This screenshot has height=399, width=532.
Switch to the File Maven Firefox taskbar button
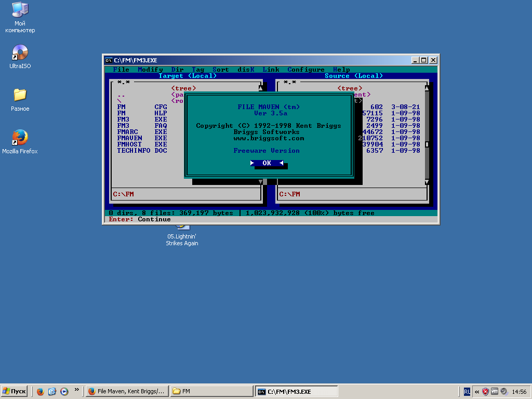pyautogui.click(x=127, y=391)
